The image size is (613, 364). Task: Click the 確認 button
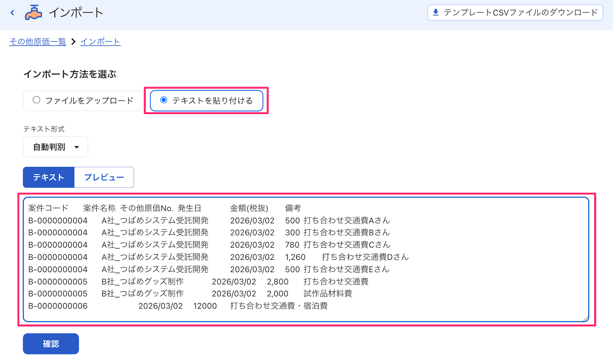(x=51, y=344)
